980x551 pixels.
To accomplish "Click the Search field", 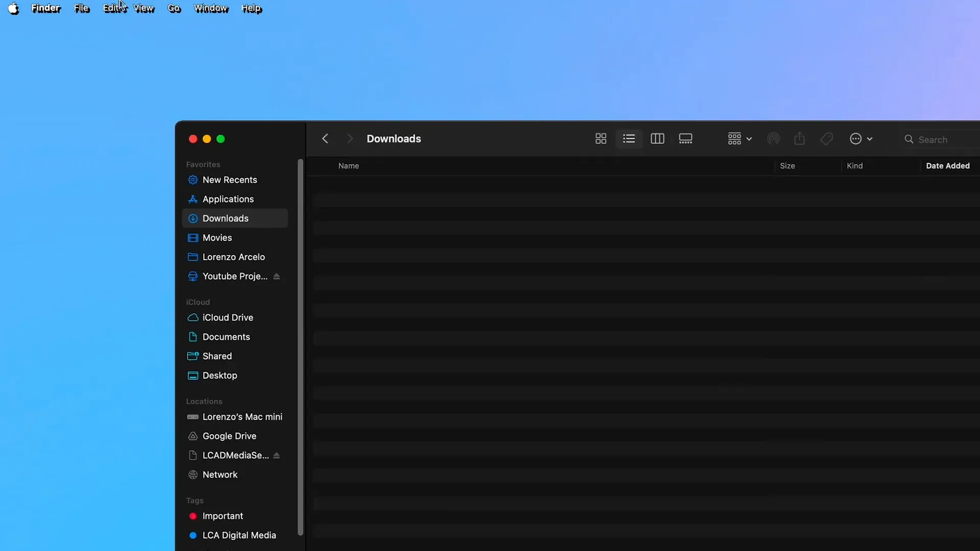I will (939, 139).
